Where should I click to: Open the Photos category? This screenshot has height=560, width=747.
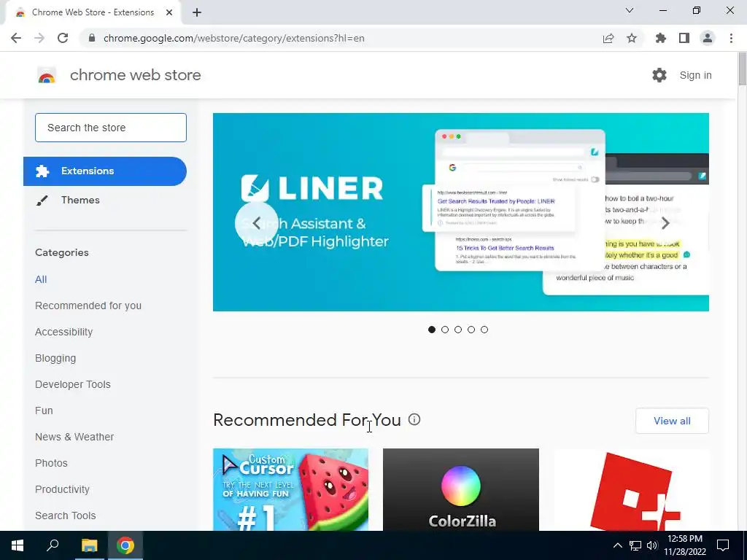pyautogui.click(x=52, y=463)
